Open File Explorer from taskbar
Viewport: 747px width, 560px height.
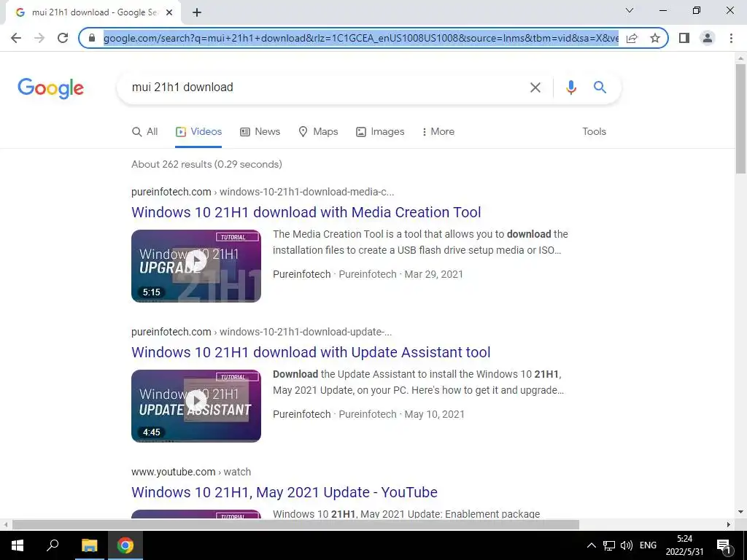click(89, 545)
